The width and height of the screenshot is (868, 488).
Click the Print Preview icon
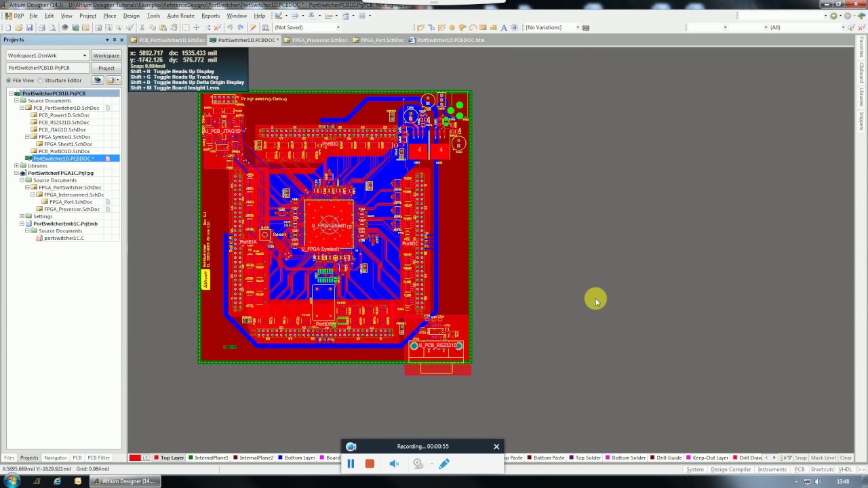point(52,27)
